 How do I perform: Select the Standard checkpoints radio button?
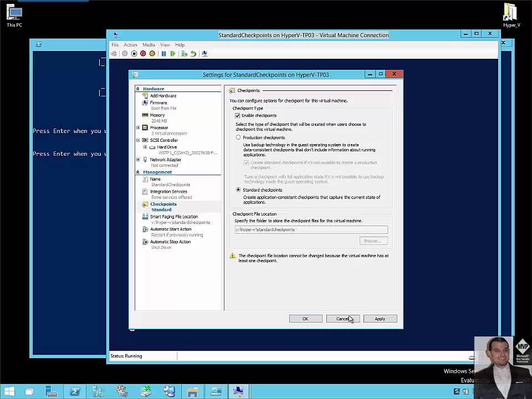tap(238, 190)
